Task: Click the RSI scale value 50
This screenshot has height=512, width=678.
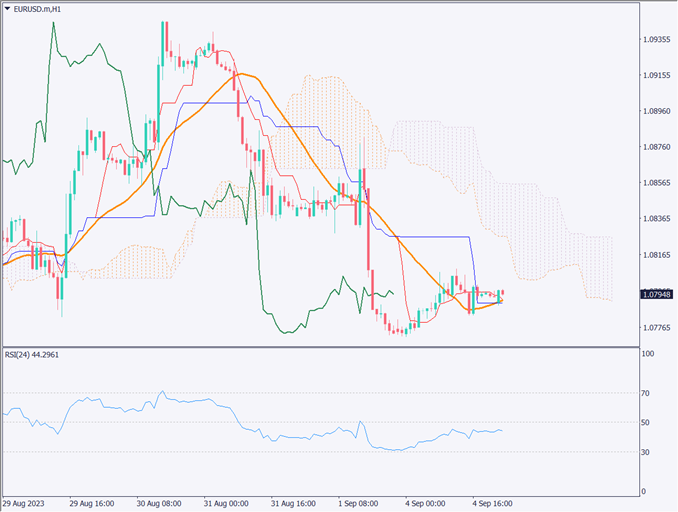Action: pyautogui.click(x=648, y=423)
